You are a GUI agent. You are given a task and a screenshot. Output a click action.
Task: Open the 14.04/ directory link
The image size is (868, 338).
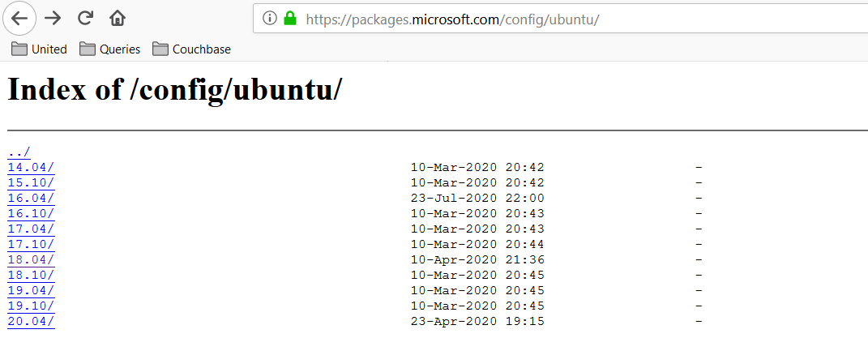tap(31, 167)
